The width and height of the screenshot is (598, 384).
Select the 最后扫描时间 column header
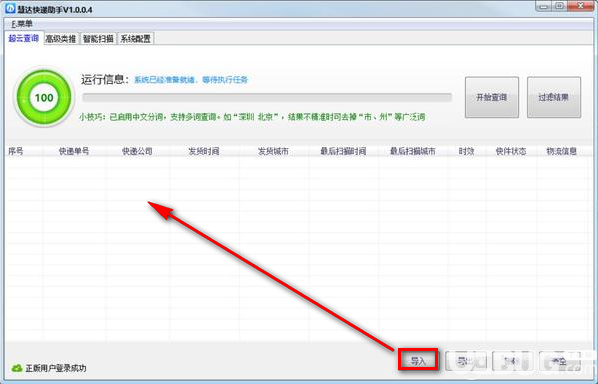(343, 151)
